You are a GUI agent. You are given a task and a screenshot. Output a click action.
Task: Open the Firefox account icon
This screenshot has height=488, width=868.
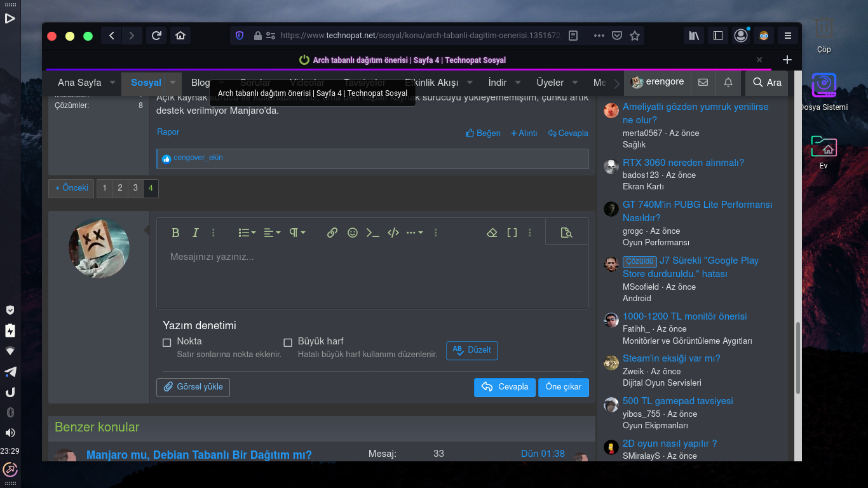tap(741, 36)
